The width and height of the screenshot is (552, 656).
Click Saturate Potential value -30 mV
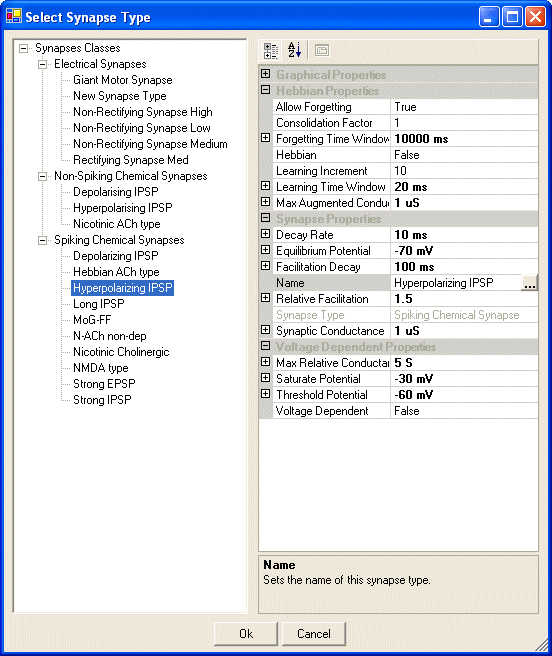coord(465,379)
